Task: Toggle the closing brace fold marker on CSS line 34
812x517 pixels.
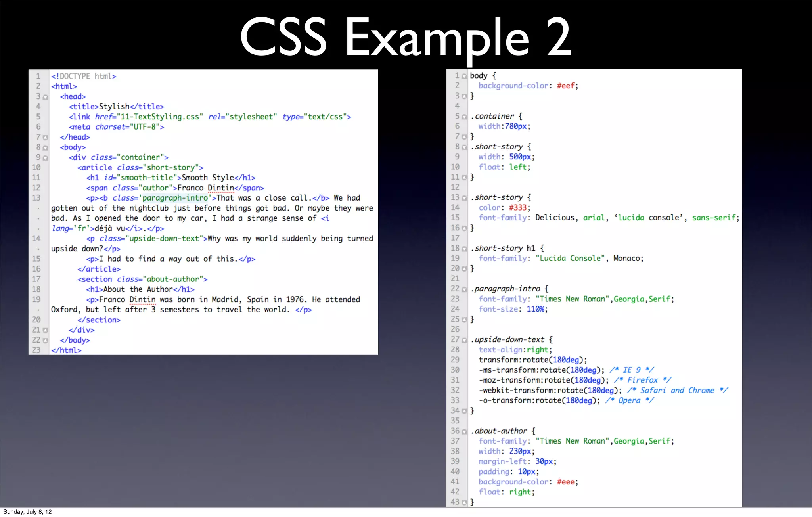Action: point(464,411)
